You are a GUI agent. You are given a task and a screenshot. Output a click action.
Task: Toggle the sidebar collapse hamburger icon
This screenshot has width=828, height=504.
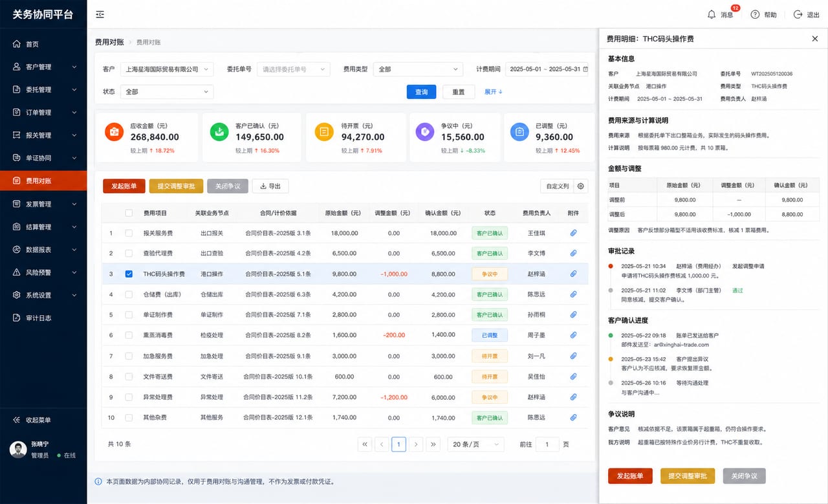pos(100,14)
